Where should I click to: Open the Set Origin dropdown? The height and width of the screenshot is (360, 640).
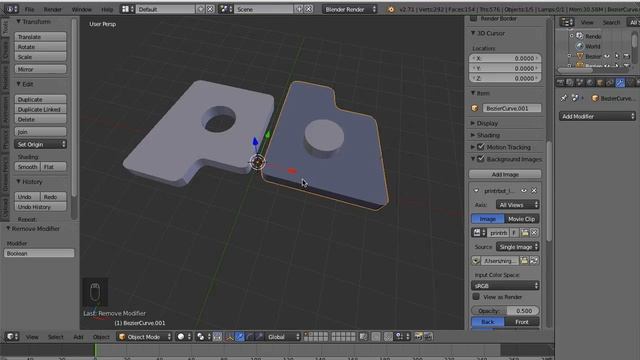click(x=40, y=144)
